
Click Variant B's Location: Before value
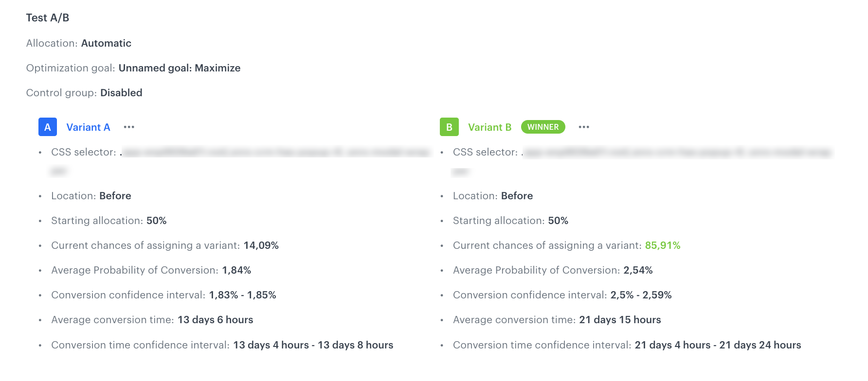point(517,196)
